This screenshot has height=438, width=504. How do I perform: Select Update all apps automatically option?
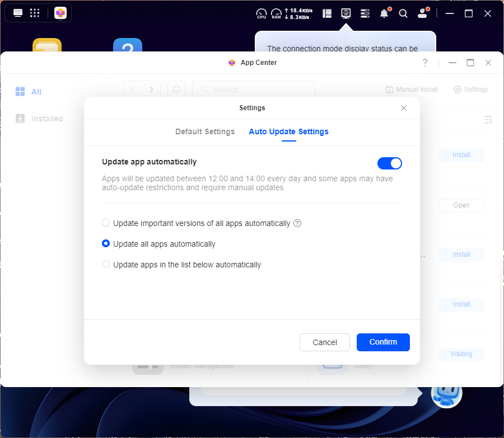pos(106,244)
